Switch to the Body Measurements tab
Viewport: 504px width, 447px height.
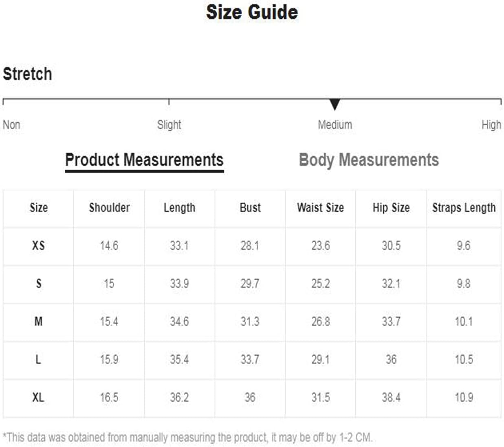369,160
